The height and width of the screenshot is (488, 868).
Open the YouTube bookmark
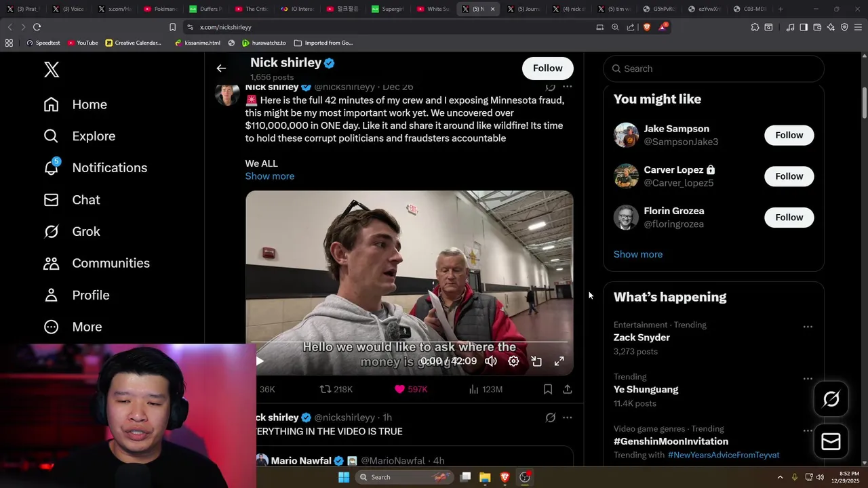(81, 43)
